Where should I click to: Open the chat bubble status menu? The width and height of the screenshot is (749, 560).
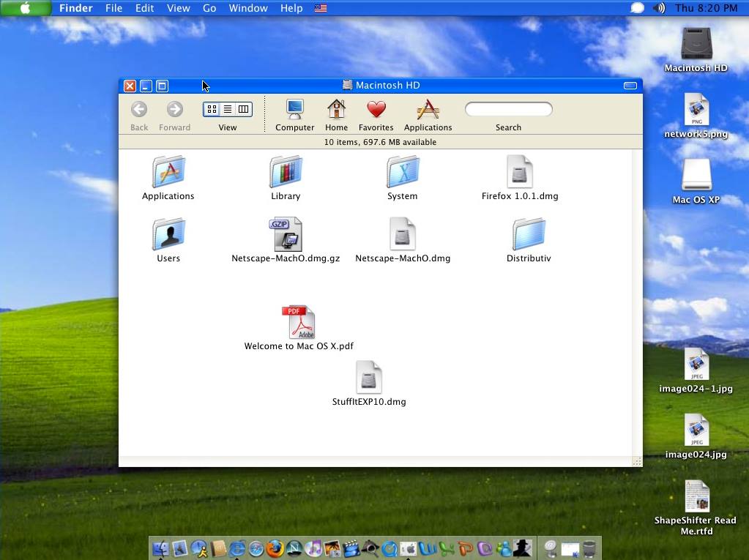pyautogui.click(x=637, y=8)
